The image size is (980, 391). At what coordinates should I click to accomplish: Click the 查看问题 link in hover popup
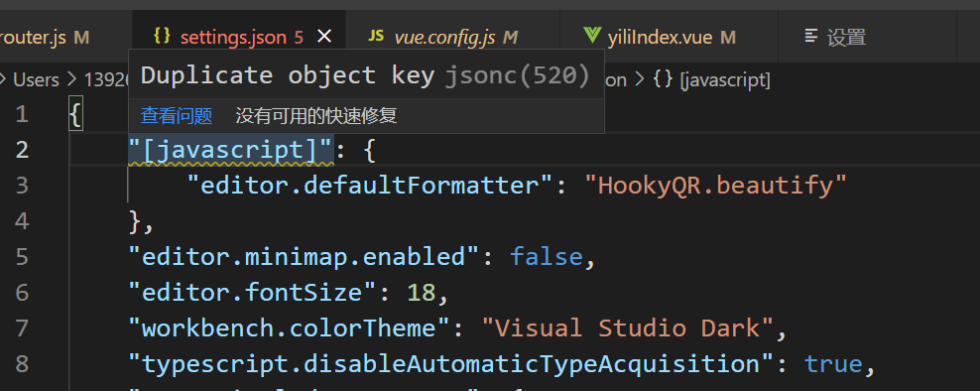coord(177,116)
